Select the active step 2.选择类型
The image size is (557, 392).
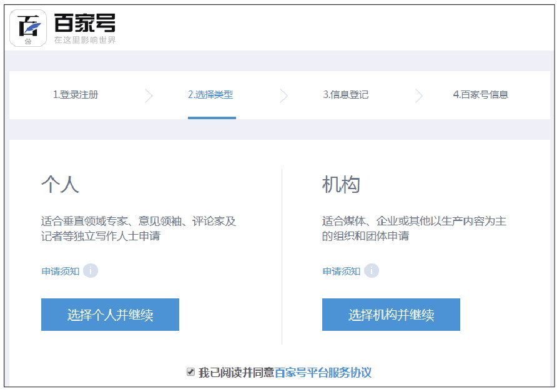click(212, 94)
